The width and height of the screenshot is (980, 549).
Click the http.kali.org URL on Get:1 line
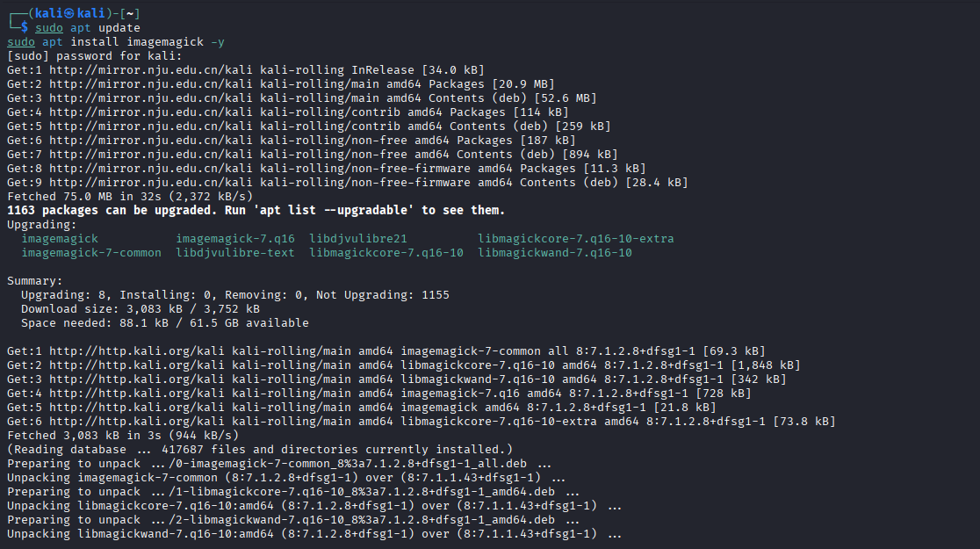point(137,351)
